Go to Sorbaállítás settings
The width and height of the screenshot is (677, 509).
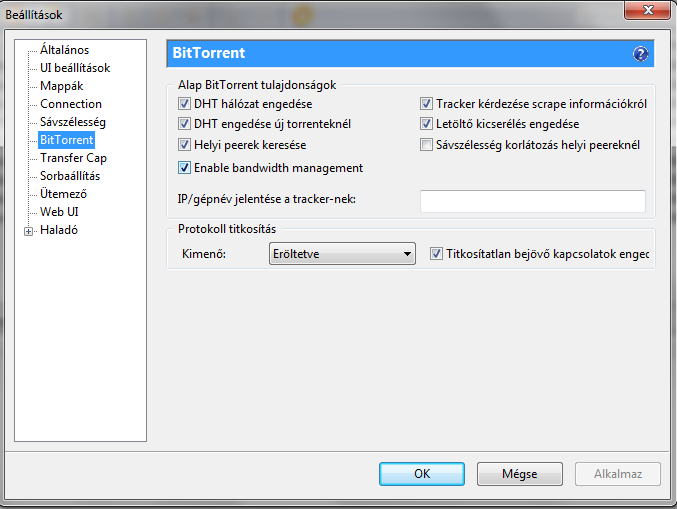[x=70, y=176]
